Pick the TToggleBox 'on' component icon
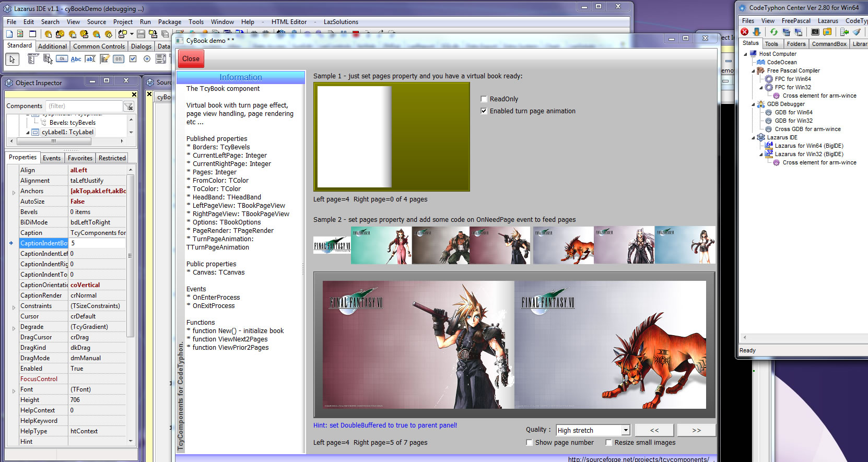 119,59
